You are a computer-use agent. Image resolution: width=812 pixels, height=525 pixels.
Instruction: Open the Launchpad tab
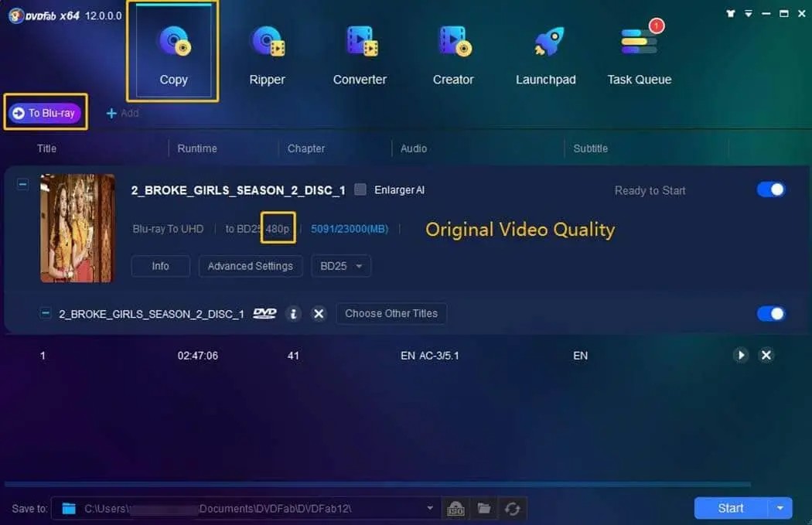tap(546, 56)
